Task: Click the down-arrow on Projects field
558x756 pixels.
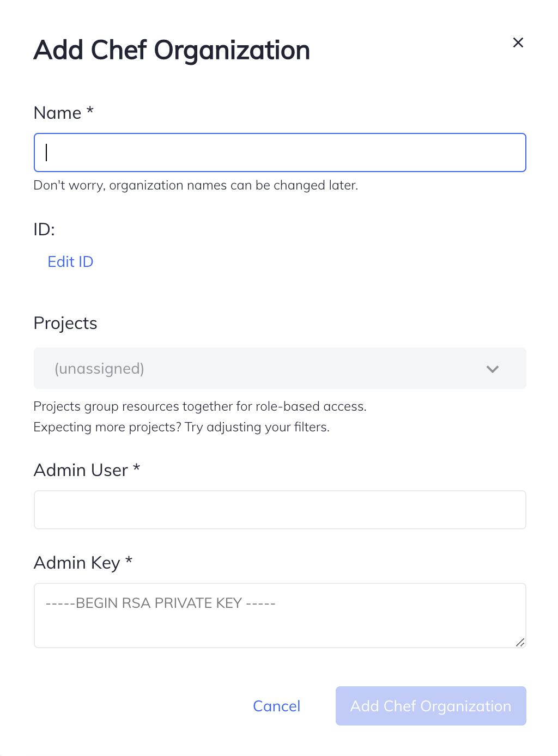Action: pos(493,369)
